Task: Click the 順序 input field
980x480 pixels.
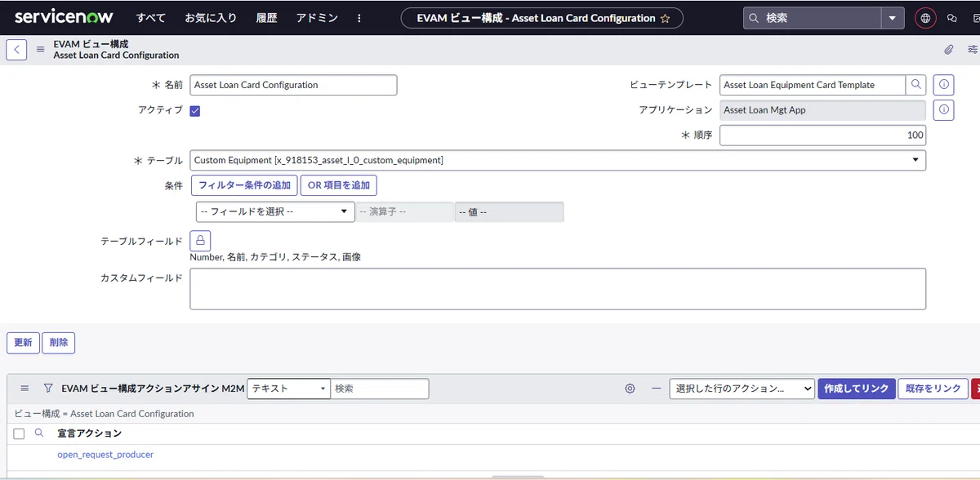Action: tap(823, 136)
